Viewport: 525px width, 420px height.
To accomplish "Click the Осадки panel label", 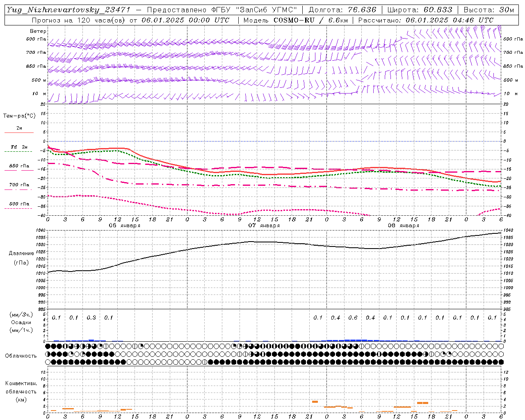I will point(21,322).
